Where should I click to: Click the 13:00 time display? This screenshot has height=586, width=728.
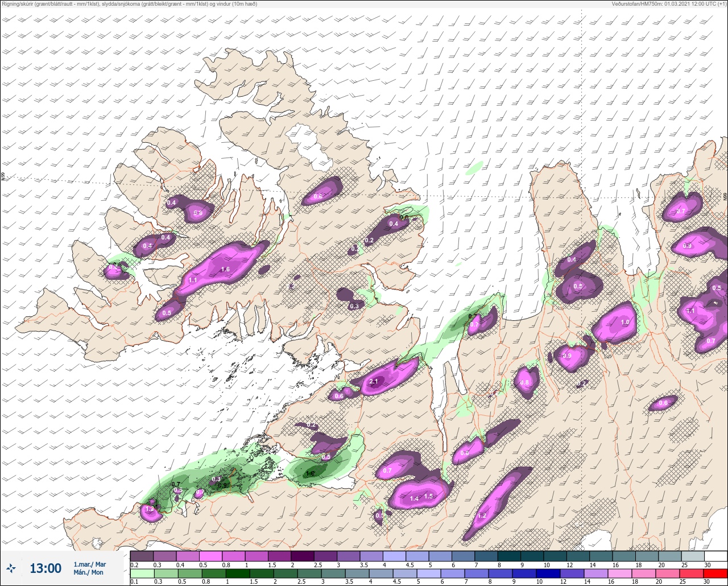45,568
